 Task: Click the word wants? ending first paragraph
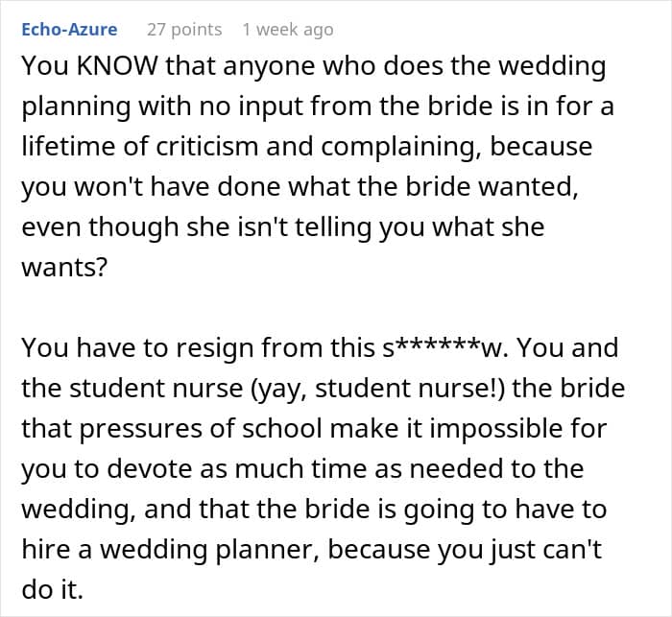[64, 268]
